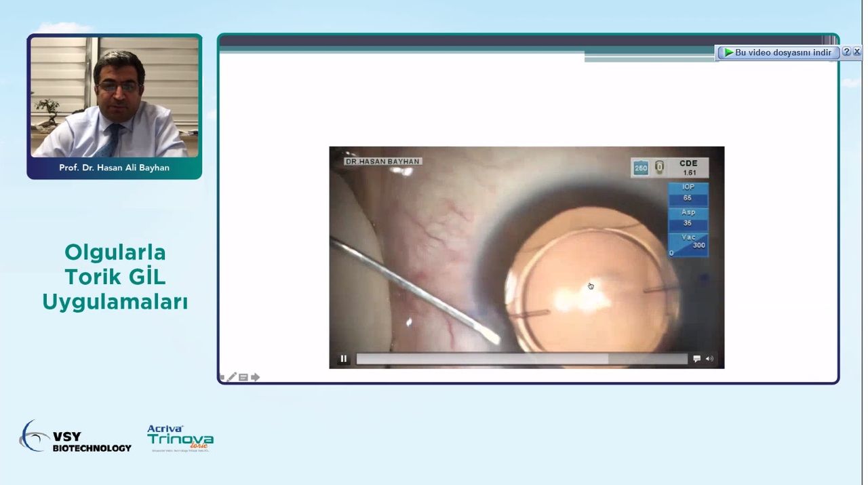The width and height of the screenshot is (868, 485).
Task: Open the slide notes icon
Action: pyautogui.click(x=243, y=377)
